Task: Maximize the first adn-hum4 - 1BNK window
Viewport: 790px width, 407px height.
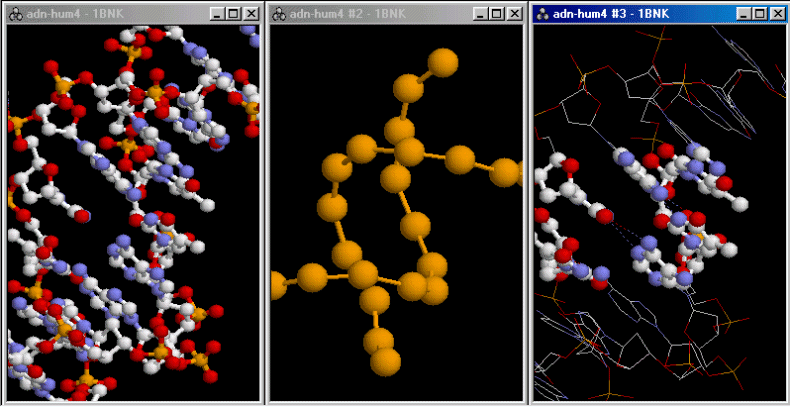Action: tap(232, 13)
